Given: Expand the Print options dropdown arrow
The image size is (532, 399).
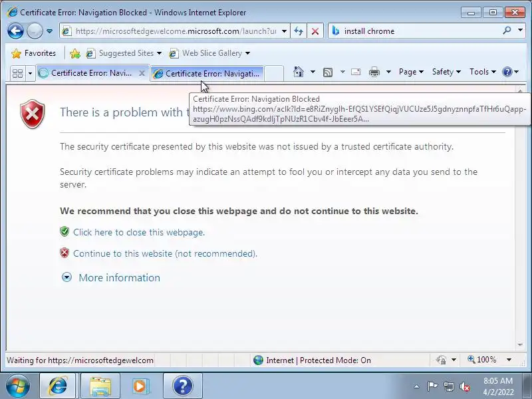Looking at the screenshot, I should pyautogui.click(x=389, y=72).
